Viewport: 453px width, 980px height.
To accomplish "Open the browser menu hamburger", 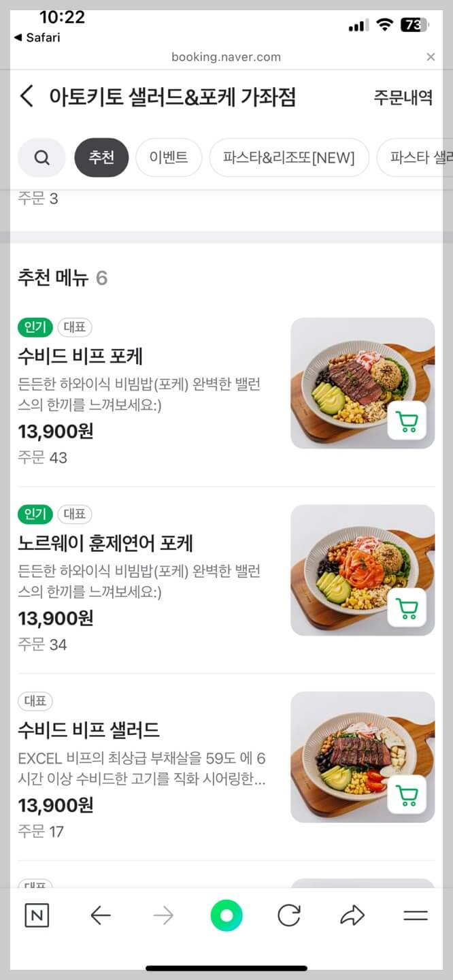I will [x=416, y=915].
